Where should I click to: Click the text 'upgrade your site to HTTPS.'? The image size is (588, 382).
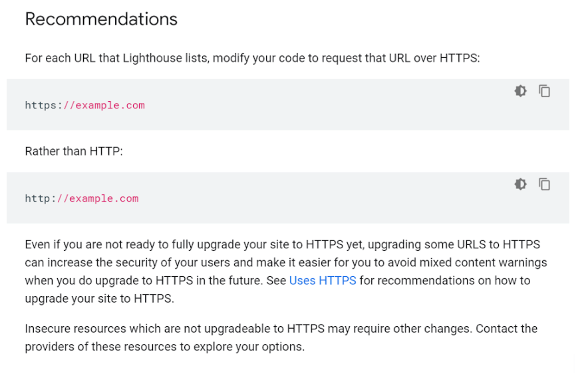tap(100, 298)
